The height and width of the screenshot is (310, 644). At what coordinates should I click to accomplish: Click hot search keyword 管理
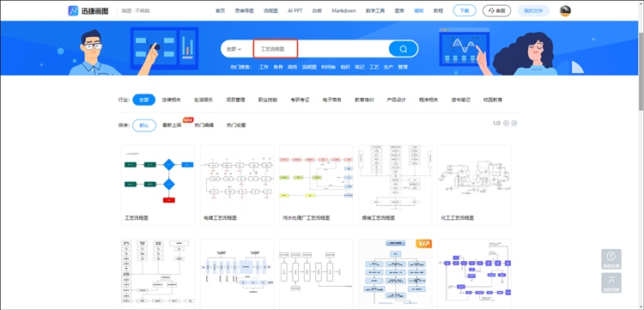coord(403,67)
